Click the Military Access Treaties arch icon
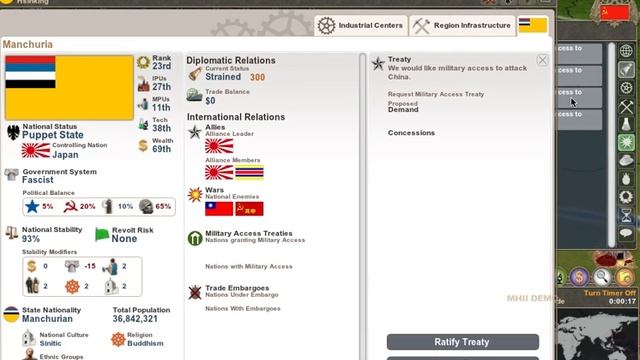This screenshot has height=360, width=640. (195, 238)
